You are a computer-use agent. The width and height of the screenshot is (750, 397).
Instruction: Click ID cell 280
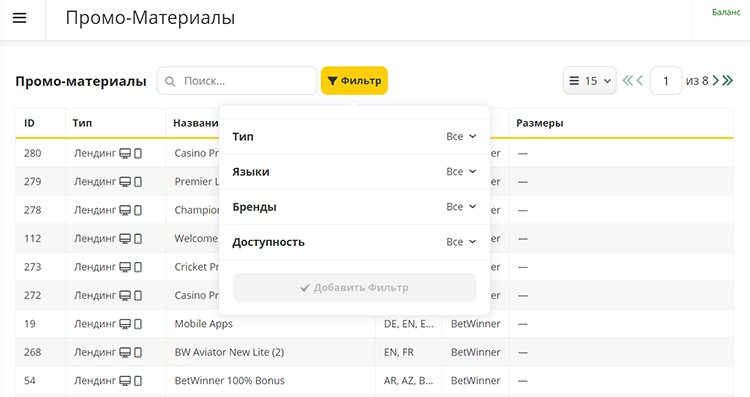click(x=33, y=154)
